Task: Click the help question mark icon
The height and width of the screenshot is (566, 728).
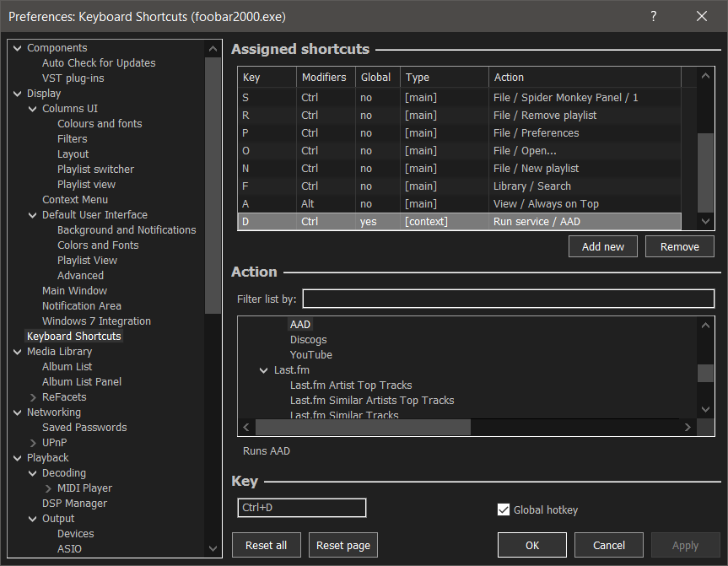Action: [653, 16]
